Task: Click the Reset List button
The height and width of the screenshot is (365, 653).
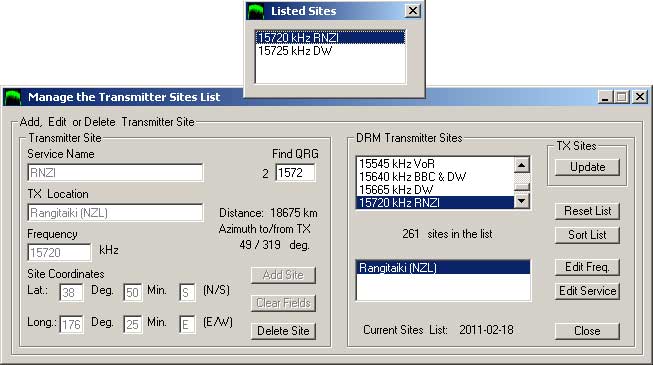Action: coord(587,211)
